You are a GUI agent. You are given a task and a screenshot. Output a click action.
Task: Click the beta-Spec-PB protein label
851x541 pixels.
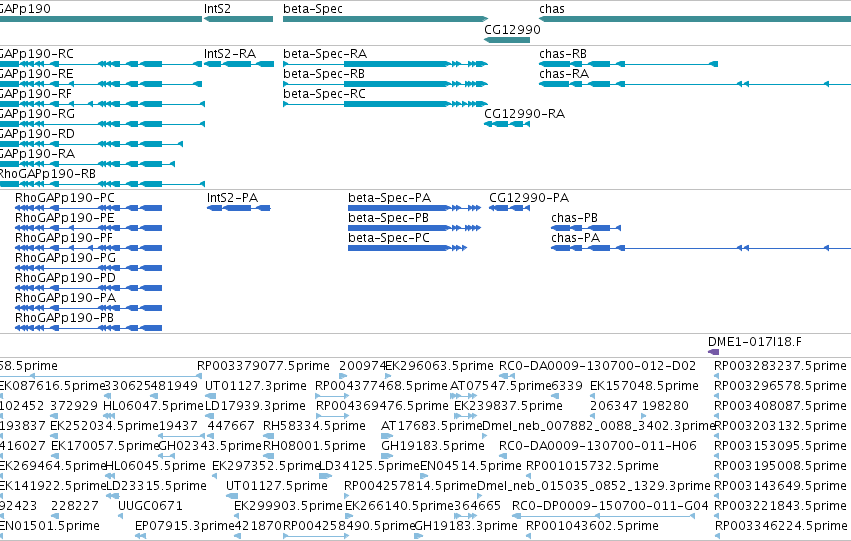389,218
